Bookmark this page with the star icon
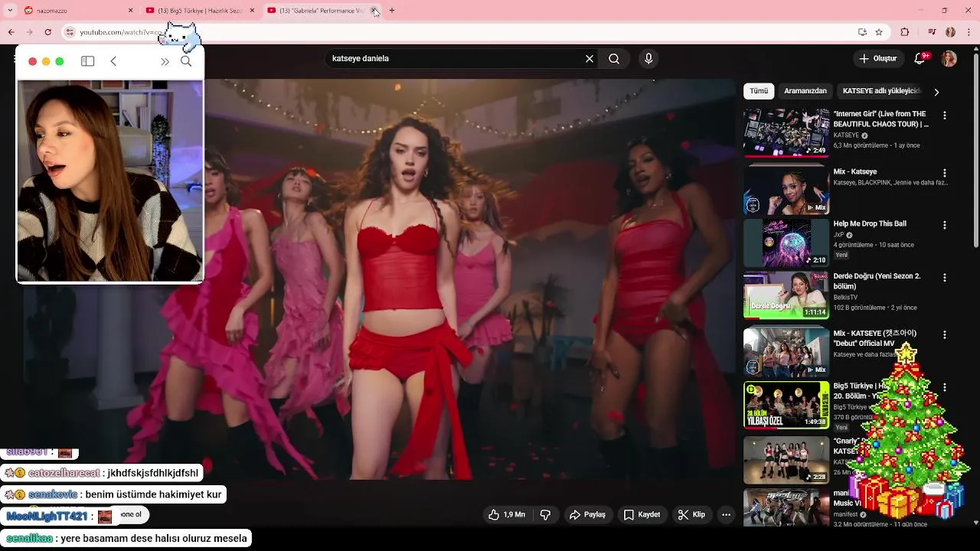Image resolution: width=980 pixels, height=551 pixels. [x=879, y=32]
